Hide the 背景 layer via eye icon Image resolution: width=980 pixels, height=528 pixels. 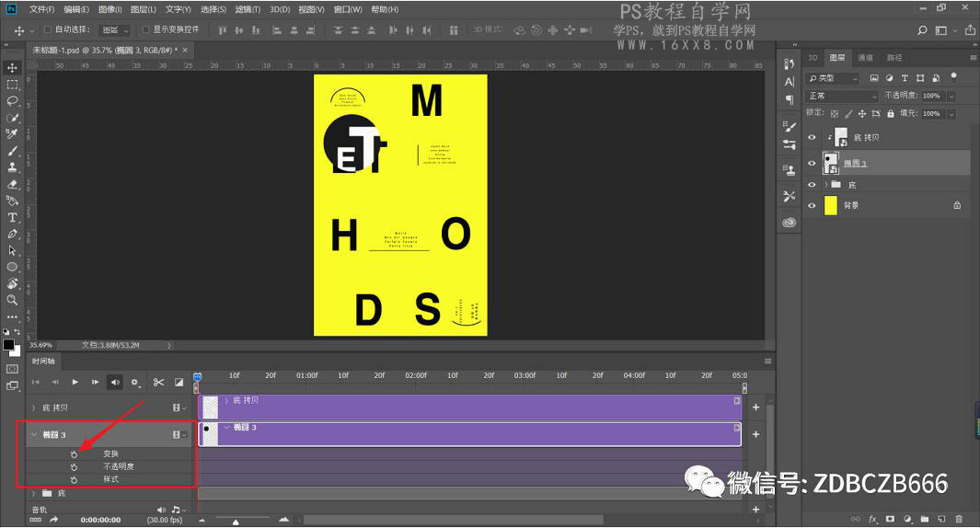(x=812, y=206)
